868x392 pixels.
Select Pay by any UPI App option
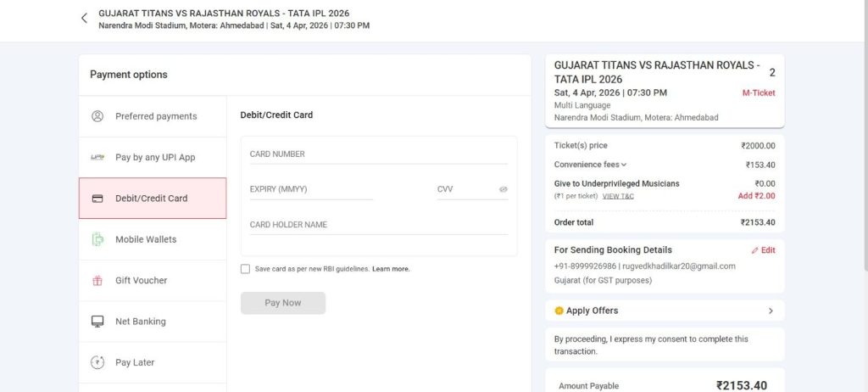[155, 158]
